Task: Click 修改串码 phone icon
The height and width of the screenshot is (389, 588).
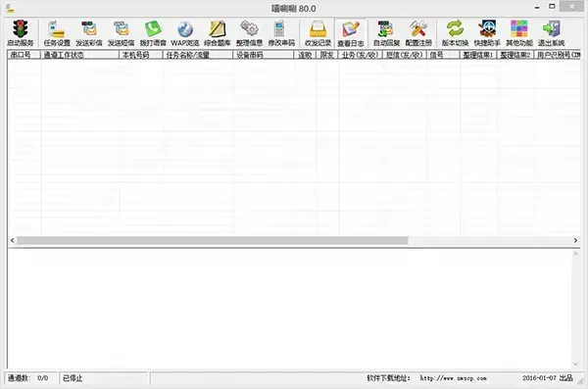Action: [x=281, y=33]
